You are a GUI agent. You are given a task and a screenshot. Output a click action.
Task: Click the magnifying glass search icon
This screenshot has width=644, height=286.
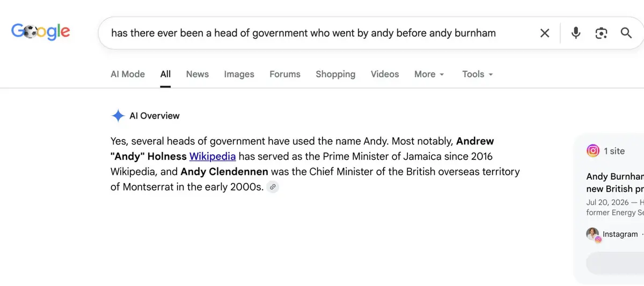(x=626, y=33)
